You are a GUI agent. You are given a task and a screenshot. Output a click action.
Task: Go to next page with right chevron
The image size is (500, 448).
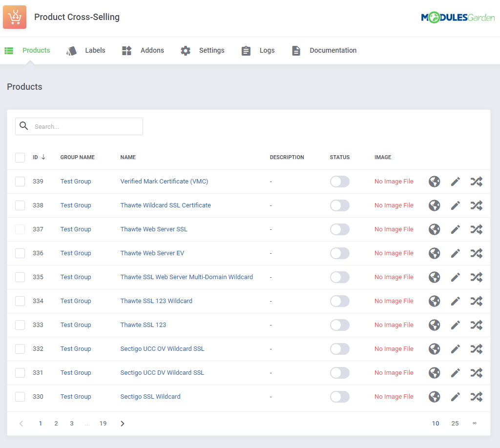pyautogui.click(x=123, y=424)
